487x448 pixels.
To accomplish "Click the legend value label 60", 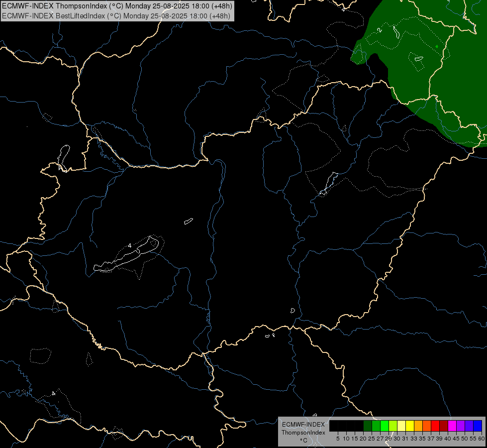I will coord(482,439).
